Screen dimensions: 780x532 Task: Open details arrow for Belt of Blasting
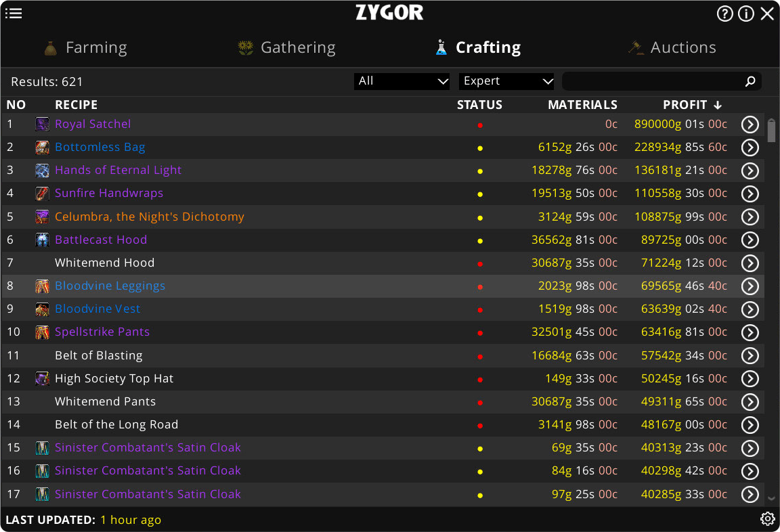point(750,355)
